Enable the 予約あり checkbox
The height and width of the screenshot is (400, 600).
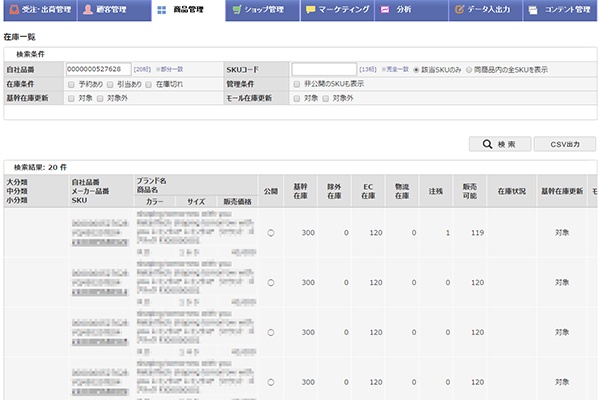click(x=70, y=84)
